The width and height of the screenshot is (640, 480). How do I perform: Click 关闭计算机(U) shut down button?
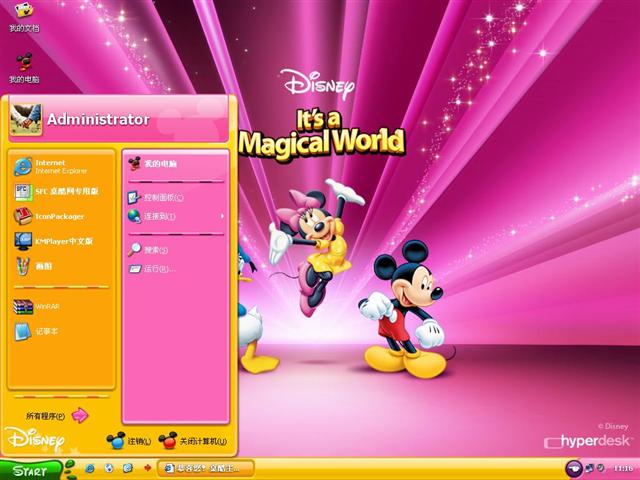(193, 441)
